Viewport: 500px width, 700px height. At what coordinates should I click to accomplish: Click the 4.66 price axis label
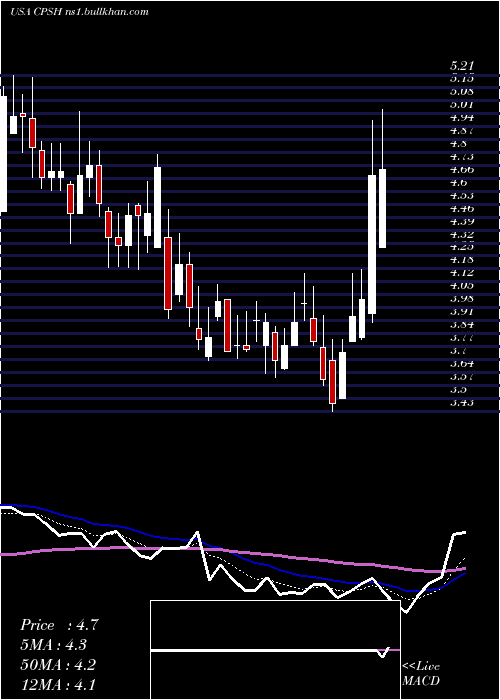(x=462, y=170)
